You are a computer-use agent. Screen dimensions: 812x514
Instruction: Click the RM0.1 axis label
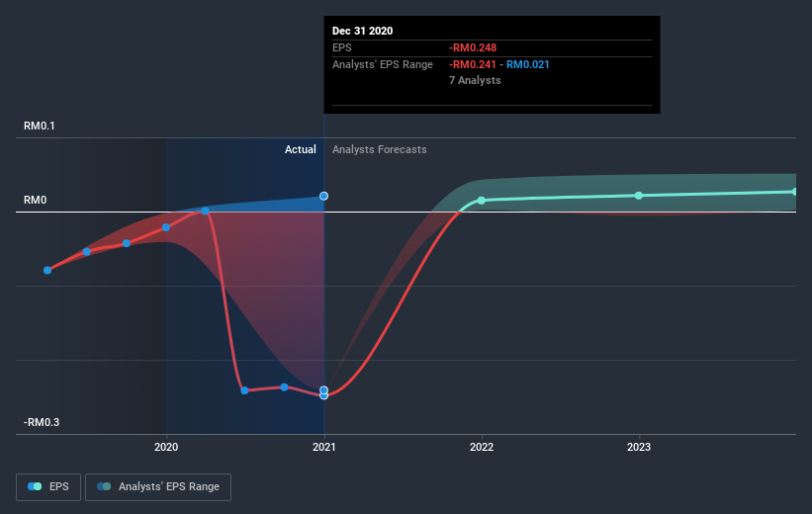[x=40, y=126]
